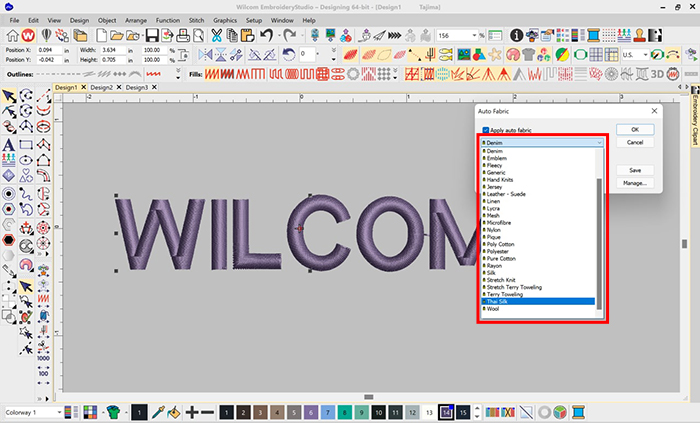The height and width of the screenshot is (423, 700).
Task: Click the hoop display icon
Action: point(580,55)
